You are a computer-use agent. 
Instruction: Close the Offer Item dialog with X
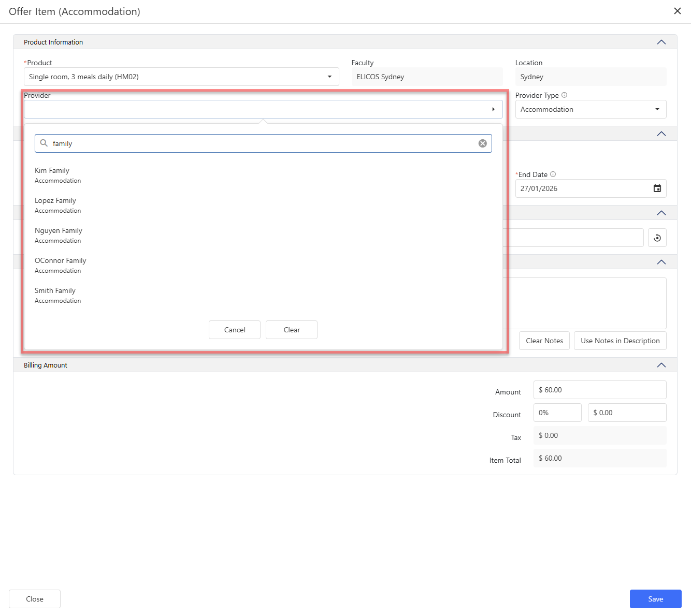677,11
